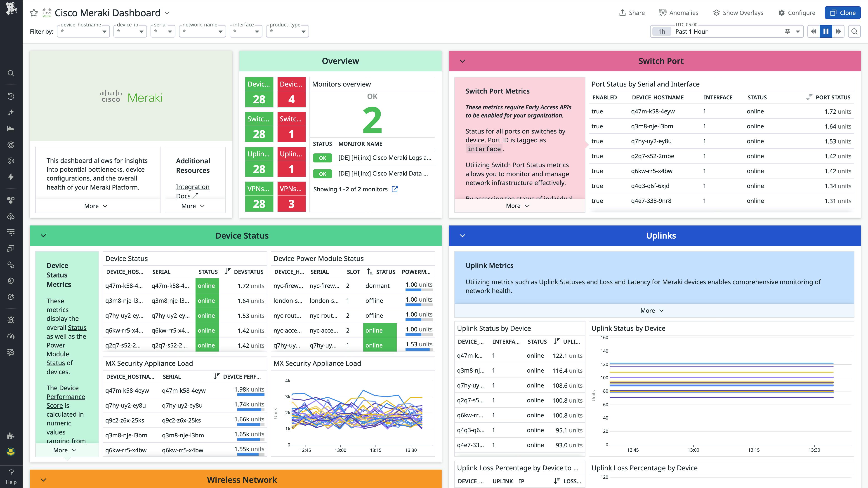Open the device_hostname filter dropdown

(x=83, y=31)
